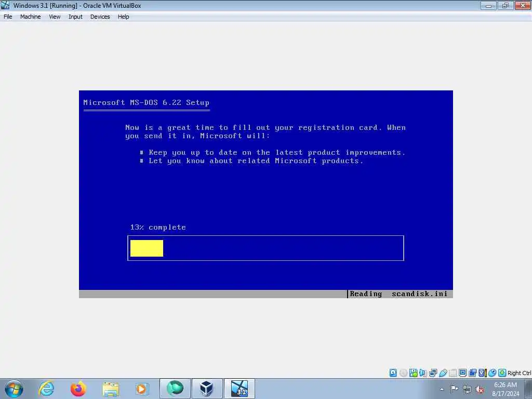Open the Help menu
Image resolution: width=532 pixels, height=399 pixels.
coord(123,17)
